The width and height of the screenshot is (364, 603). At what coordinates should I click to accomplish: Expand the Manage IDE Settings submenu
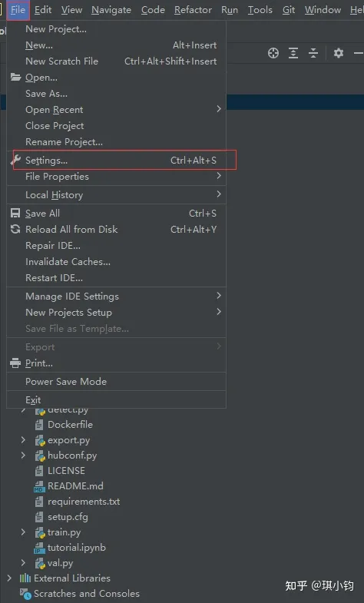pos(116,296)
